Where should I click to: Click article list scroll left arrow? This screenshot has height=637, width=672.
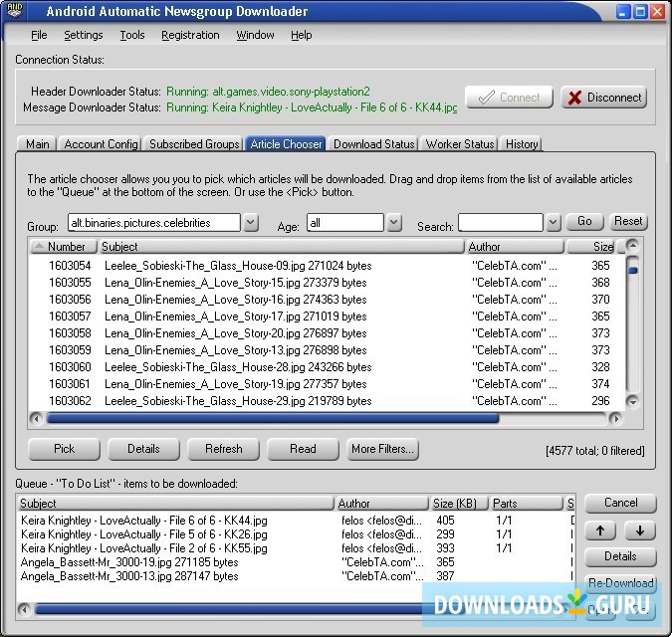coord(36,418)
